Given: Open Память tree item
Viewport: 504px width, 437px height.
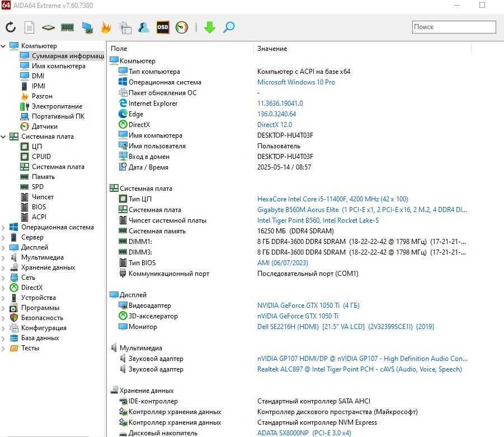Looking at the screenshot, I should [x=43, y=177].
